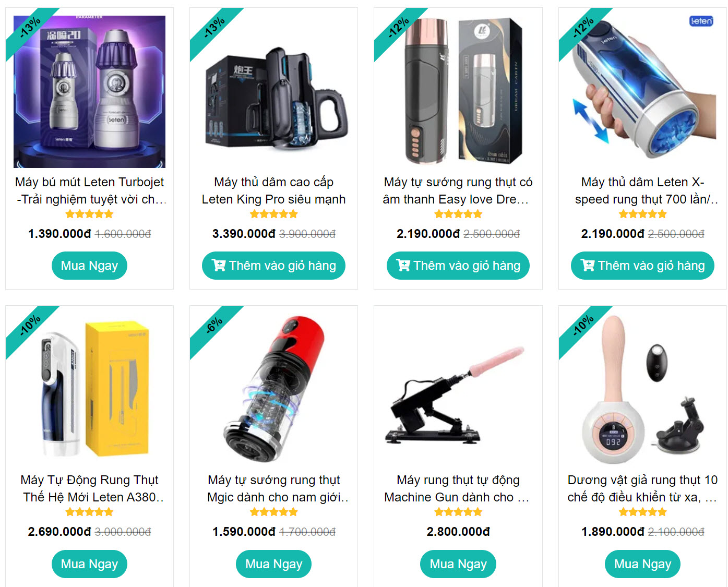
Task: Click cart icon for Leten King Pro
Action: tap(219, 266)
